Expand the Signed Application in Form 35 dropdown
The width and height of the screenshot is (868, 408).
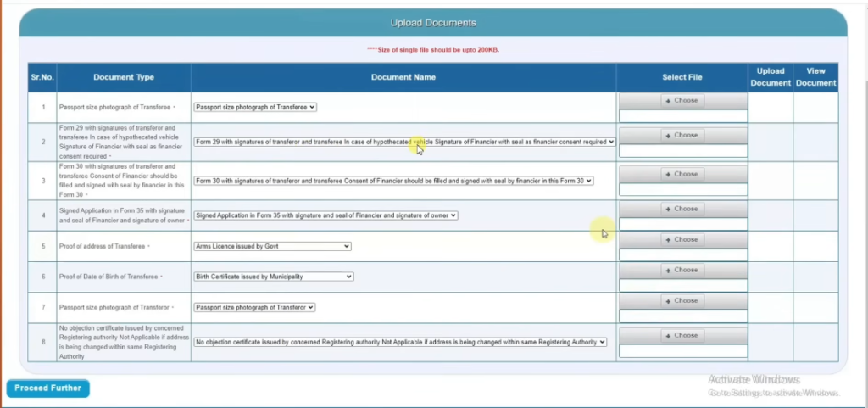pos(325,215)
